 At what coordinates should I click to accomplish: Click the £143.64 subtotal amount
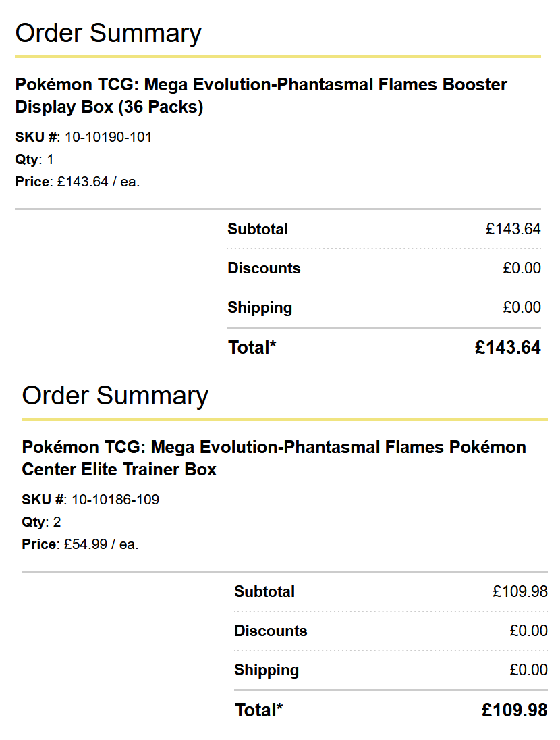513,230
